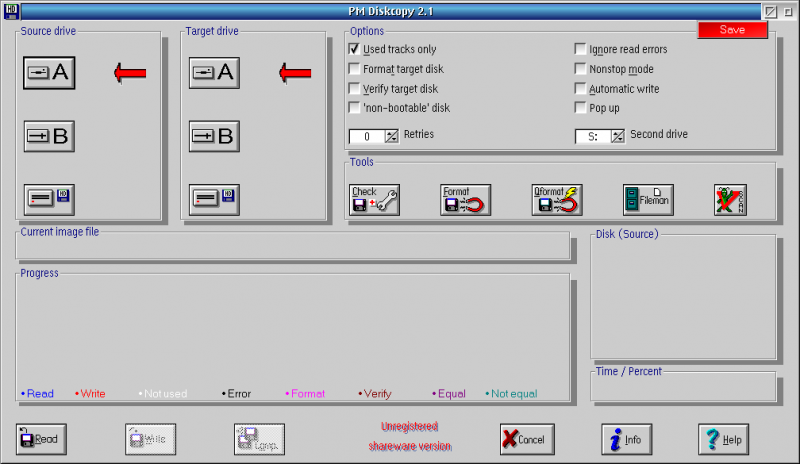The width and height of the screenshot is (800, 464).
Task: Uncheck Used tracks only
Action: tap(354, 49)
